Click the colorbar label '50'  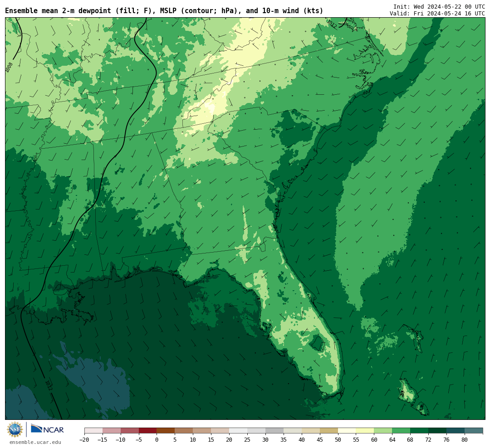pos(338,439)
